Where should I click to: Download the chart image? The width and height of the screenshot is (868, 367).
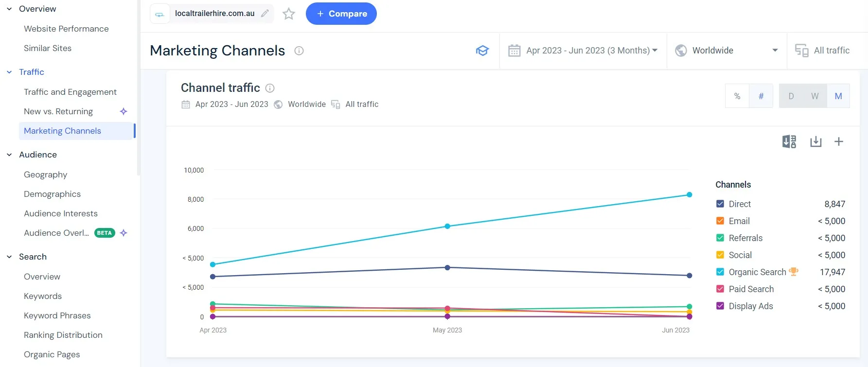pos(815,141)
